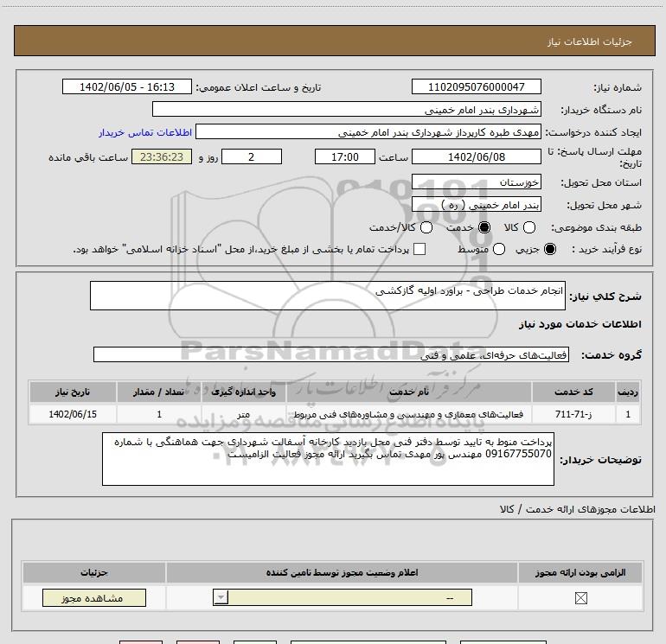Click the remaining days field showing 2
Screen dimensions: 666x644
[x=252, y=156]
